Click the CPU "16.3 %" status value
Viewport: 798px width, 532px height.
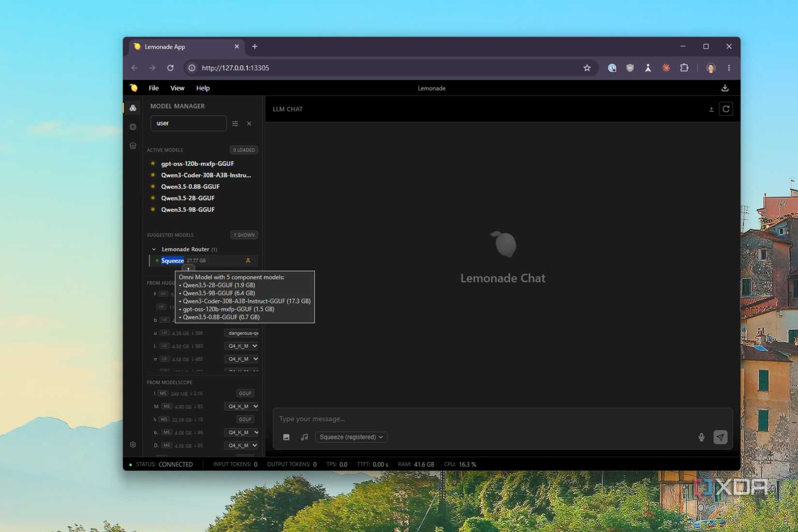[467, 464]
